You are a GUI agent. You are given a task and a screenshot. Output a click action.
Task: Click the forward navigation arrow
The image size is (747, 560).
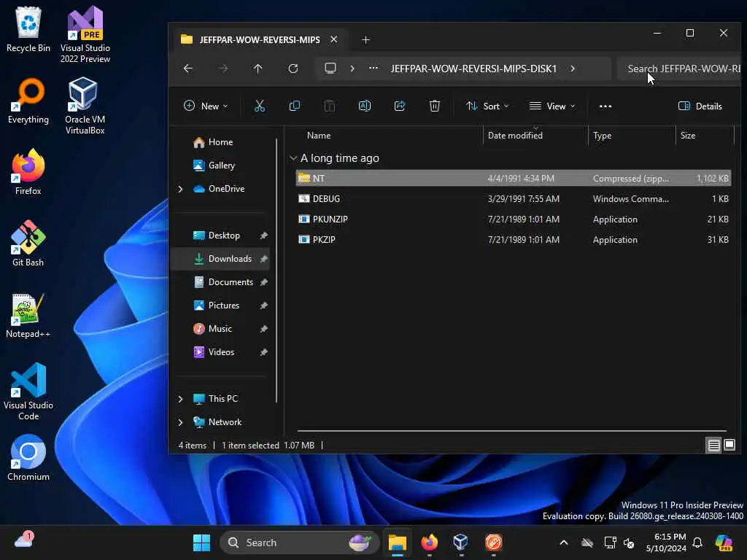tap(223, 69)
